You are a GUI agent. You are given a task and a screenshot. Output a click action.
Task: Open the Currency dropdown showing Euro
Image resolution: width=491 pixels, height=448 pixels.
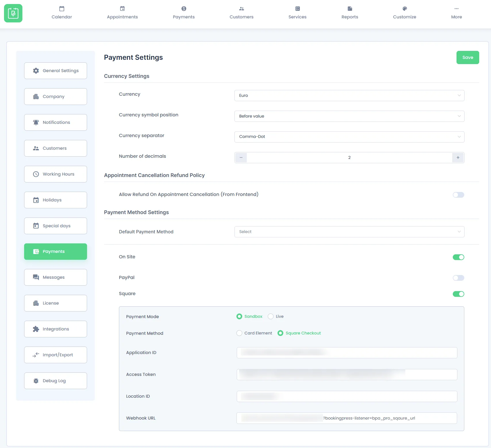tap(349, 95)
